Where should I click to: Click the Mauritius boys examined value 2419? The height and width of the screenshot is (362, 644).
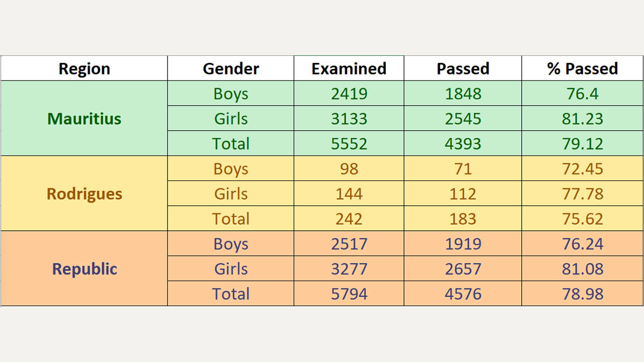coord(349,94)
